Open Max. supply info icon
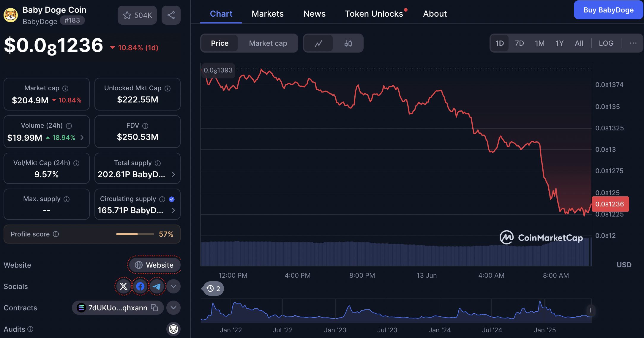This screenshot has height=338, width=644. click(67, 199)
